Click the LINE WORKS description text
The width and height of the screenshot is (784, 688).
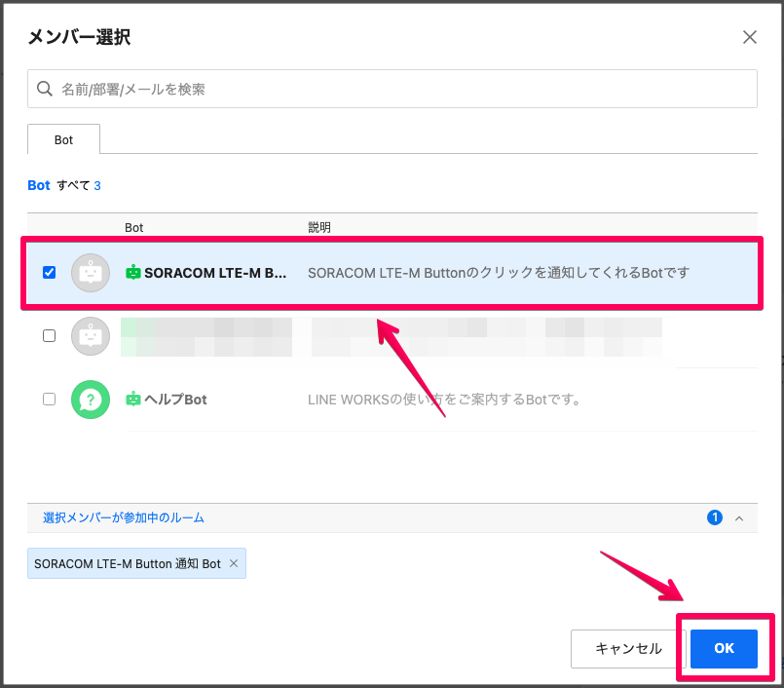(x=444, y=400)
